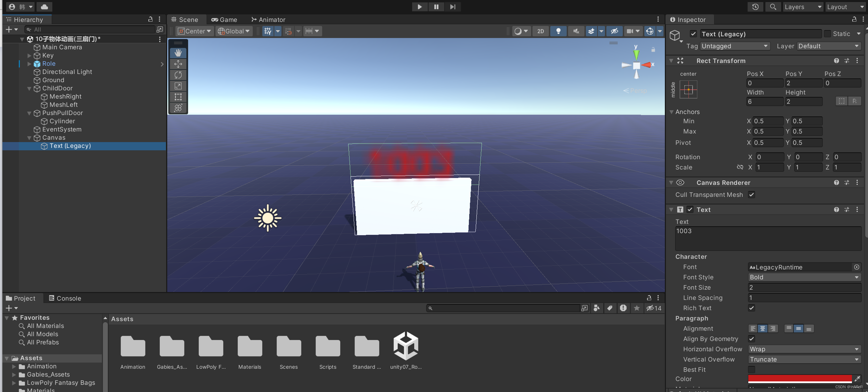Enable the Best Fit checkbox

tap(751, 370)
